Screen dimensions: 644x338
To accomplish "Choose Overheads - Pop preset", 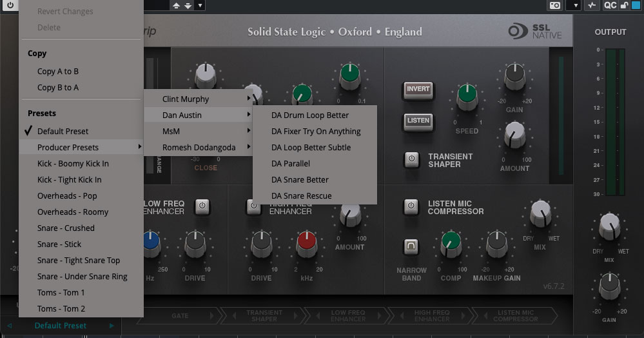I will (81, 195).
